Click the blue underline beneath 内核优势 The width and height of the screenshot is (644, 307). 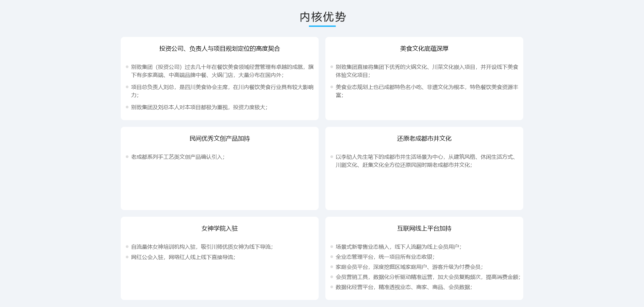click(322, 26)
